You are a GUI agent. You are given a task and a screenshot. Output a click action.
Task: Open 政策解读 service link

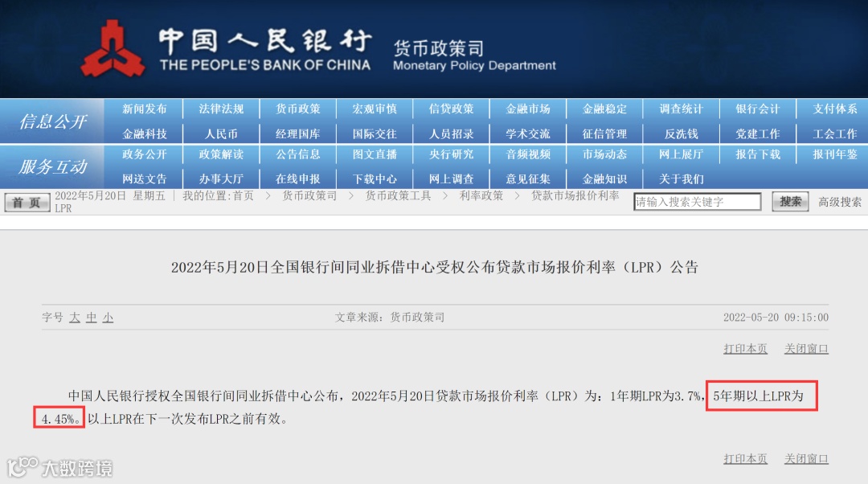[x=221, y=154]
